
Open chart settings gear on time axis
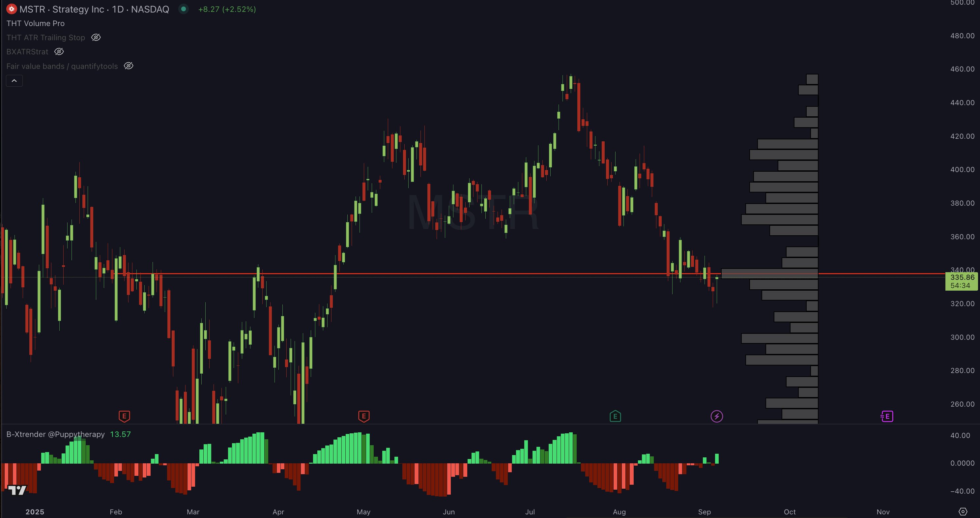point(963,511)
